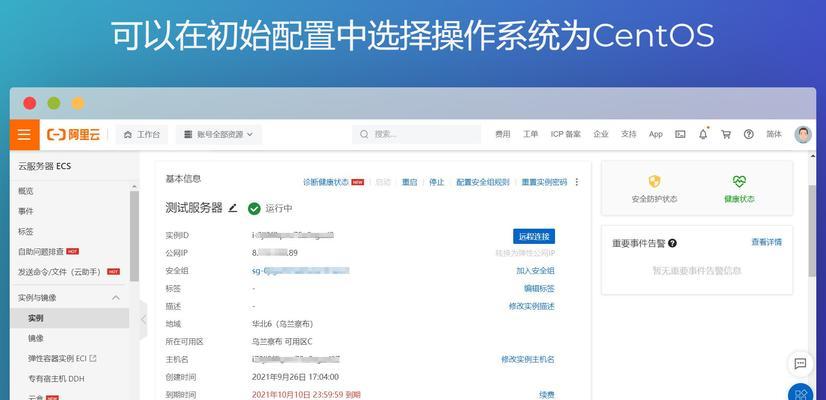The width and height of the screenshot is (826, 400).
Task: Edit the 测试服务器 name with the pencil icon
Action: tap(233, 208)
